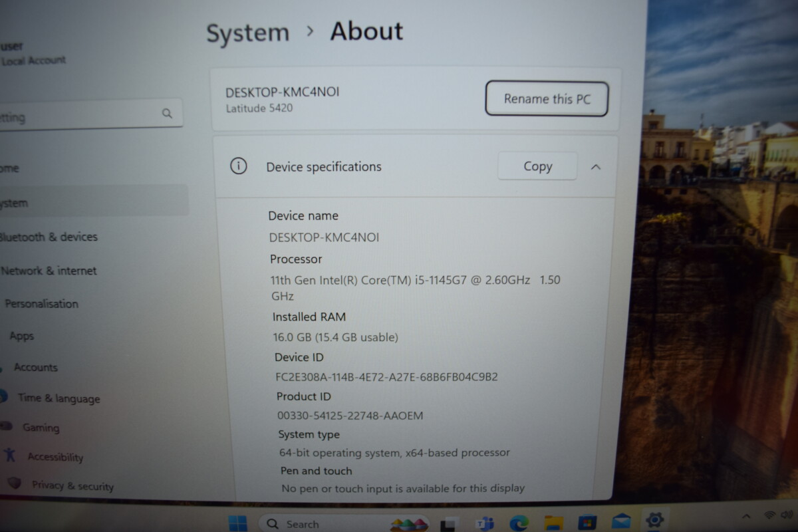Image resolution: width=798 pixels, height=532 pixels.
Task: Open the Apps settings page
Action: (21, 336)
